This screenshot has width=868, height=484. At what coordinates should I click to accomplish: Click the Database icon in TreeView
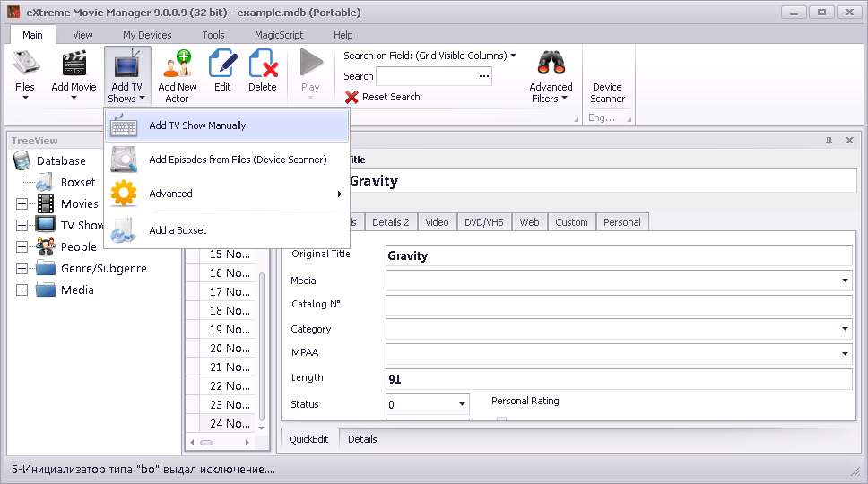22,160
